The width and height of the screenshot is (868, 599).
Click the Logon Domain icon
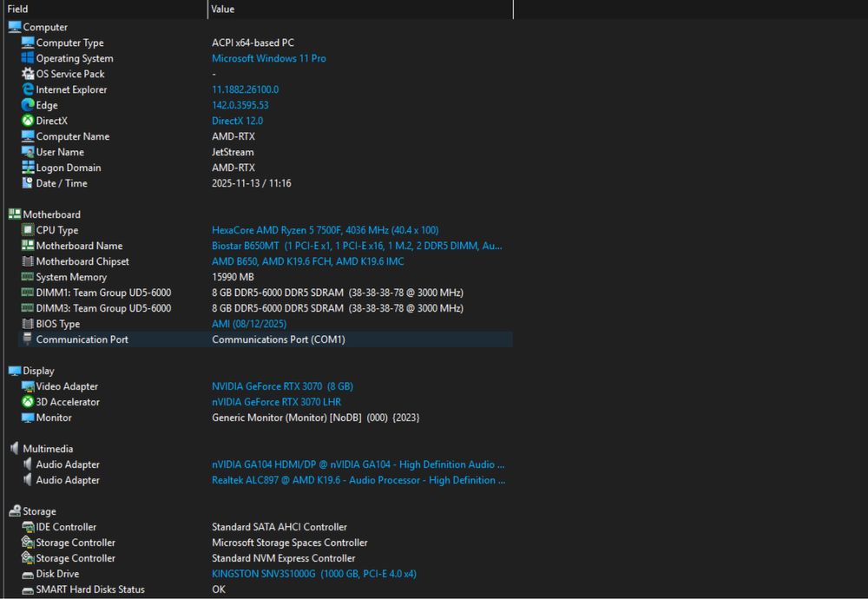pos(28,168)
